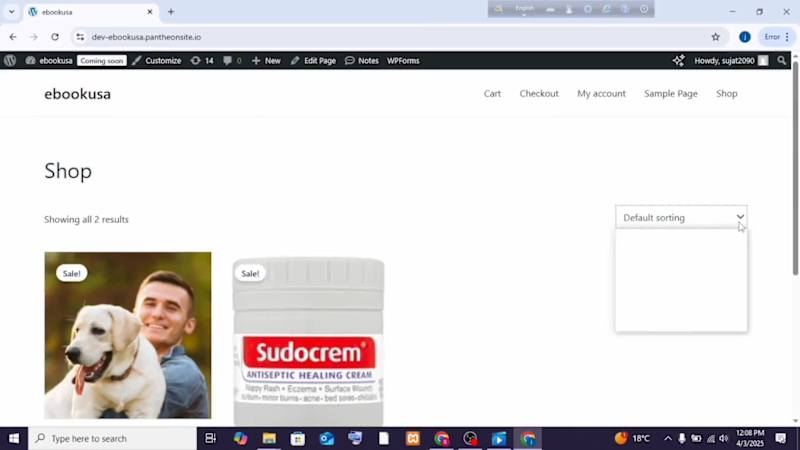Click the sparkle AI icon in admin bar
800x450 pixels.
[679, 60]
